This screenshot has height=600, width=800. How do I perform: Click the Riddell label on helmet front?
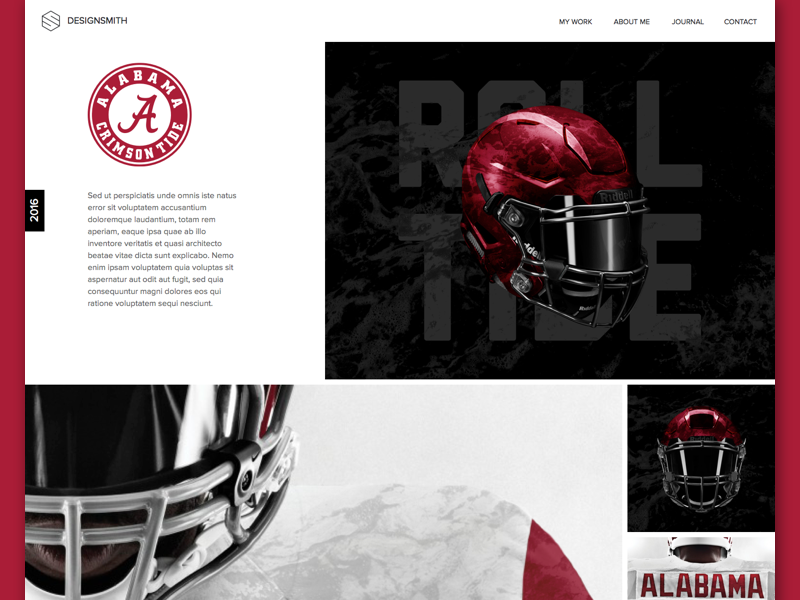point(616,196)
